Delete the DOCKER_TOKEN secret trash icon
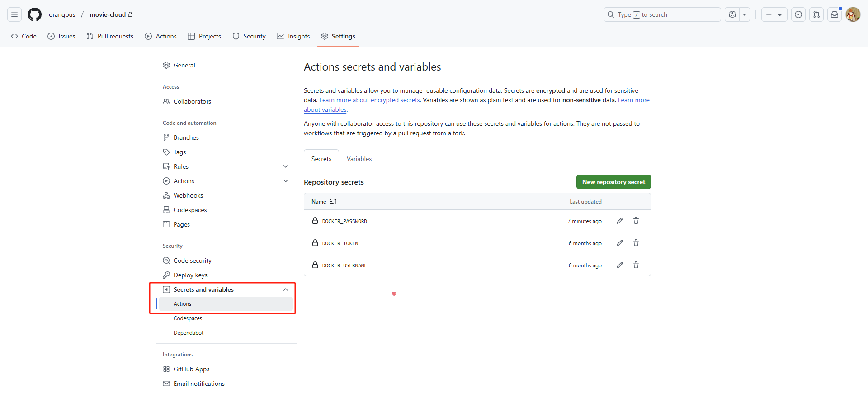This screenshot has height=412, width=868. coord(636,243)
